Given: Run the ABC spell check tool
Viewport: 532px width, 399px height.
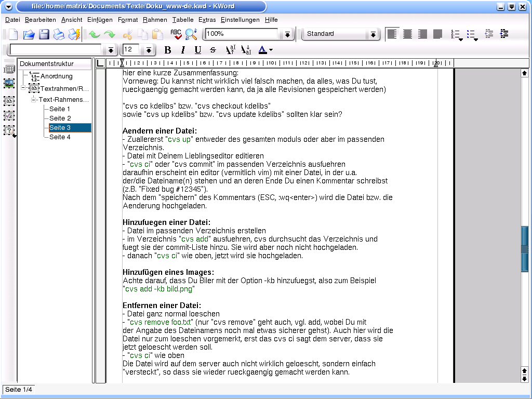Looking at the screenshot, I should click(x=176, y=34).
